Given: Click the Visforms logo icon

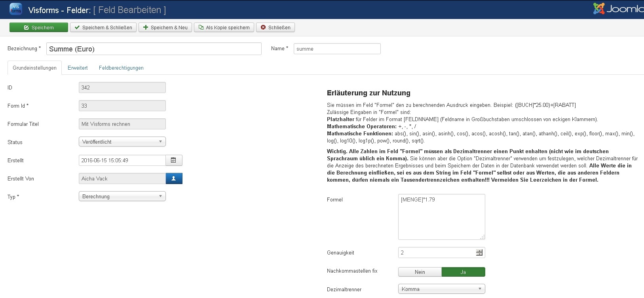Looking at the screenshot, I should pos(16,9).
